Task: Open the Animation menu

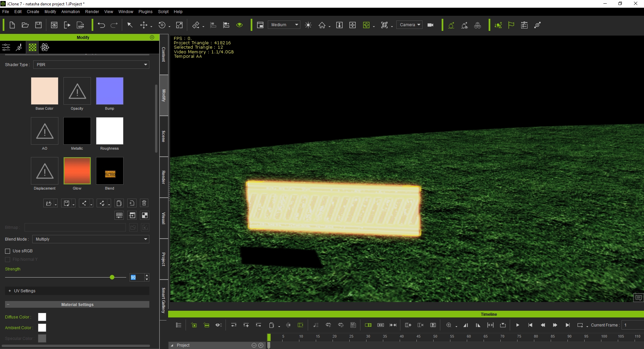Action: coord(70,12)
